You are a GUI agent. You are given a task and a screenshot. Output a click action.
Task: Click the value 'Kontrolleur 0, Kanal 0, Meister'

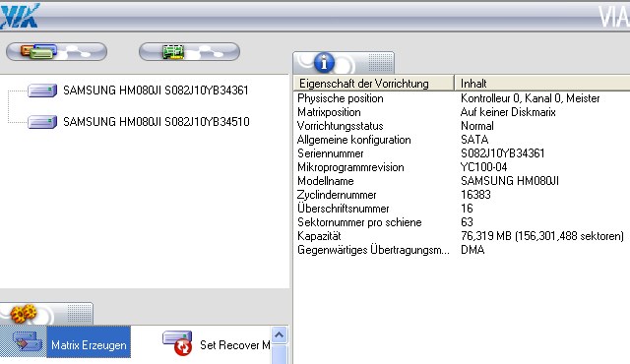(x=530, y=98)
